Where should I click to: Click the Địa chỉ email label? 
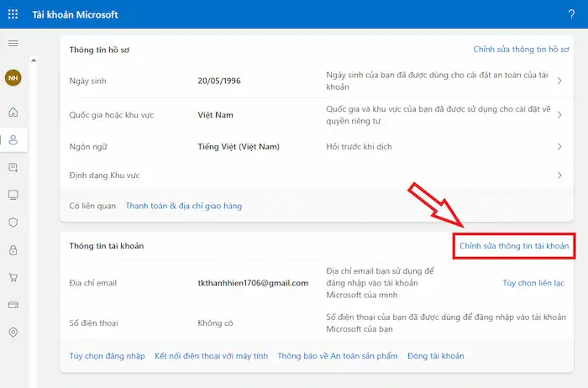click(x=93, y=283)
